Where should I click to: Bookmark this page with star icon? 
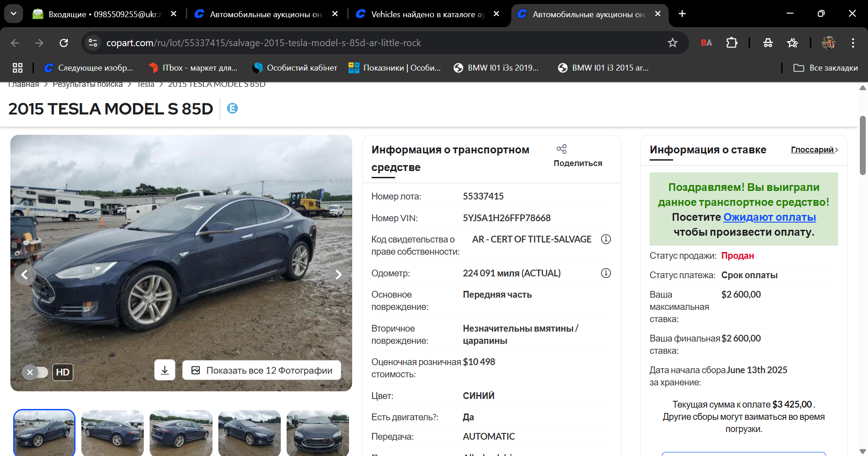point(673,43)
